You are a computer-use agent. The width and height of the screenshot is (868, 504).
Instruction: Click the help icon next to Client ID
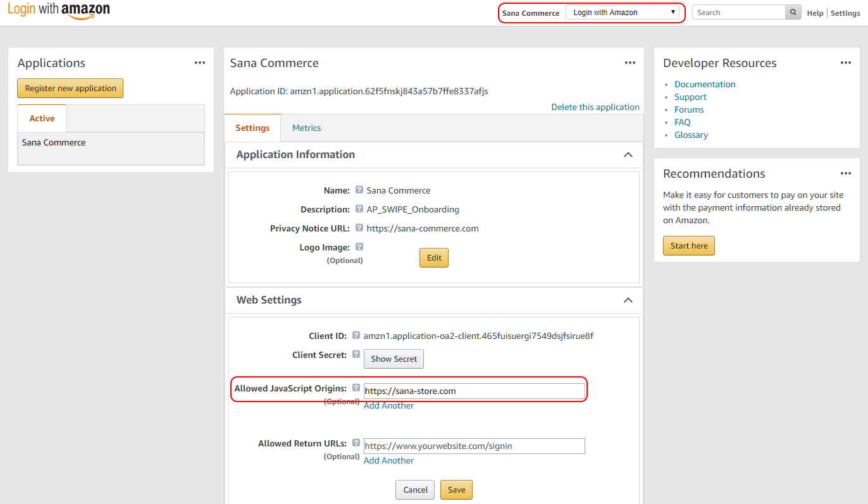[356, 336]
